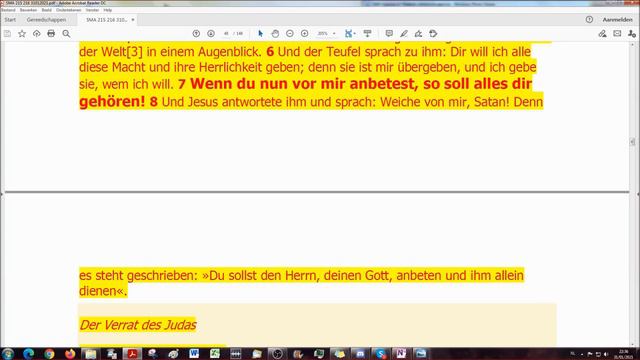Go to next page arrow
This screenshot has height=360, width=640.
[x=211, y=34]
